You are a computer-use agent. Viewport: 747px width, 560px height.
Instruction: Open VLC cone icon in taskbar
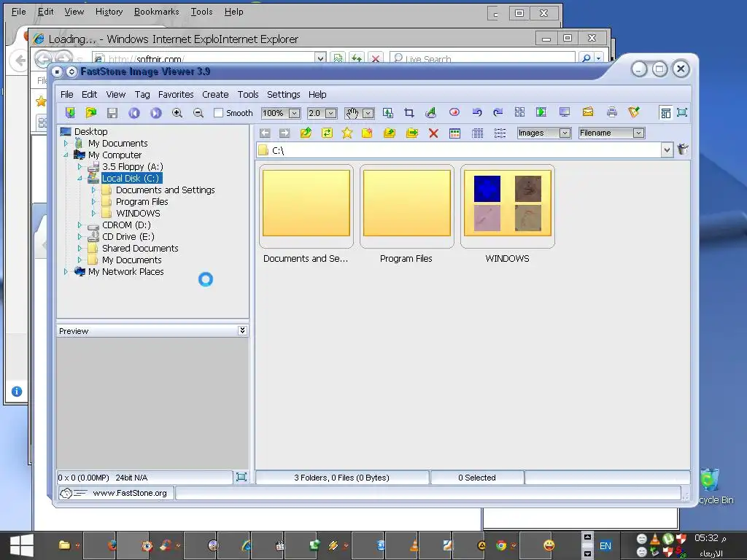coord(414,545)
